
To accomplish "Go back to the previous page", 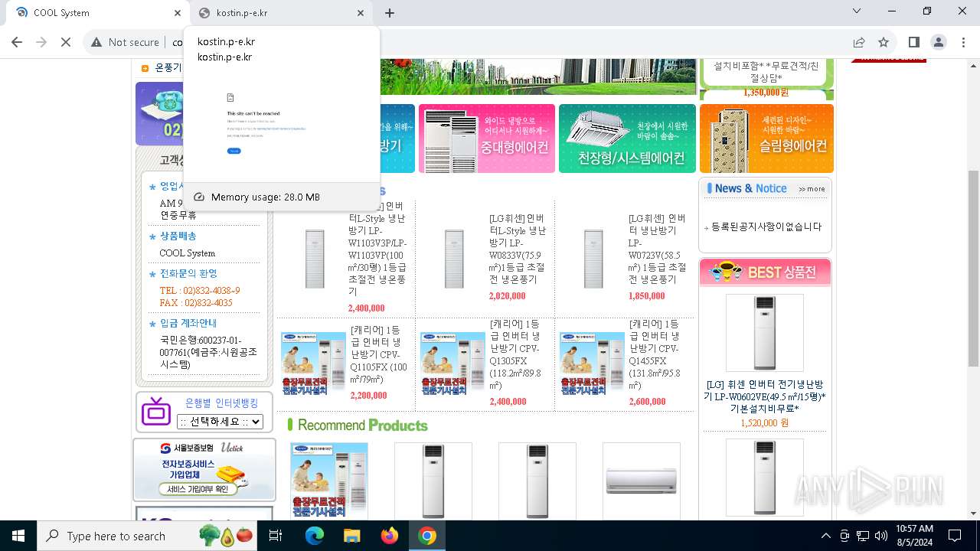I will pos(17,42).
